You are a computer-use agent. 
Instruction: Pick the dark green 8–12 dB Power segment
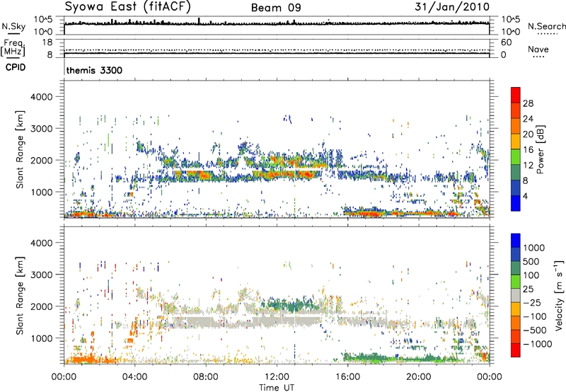[516, 172]
